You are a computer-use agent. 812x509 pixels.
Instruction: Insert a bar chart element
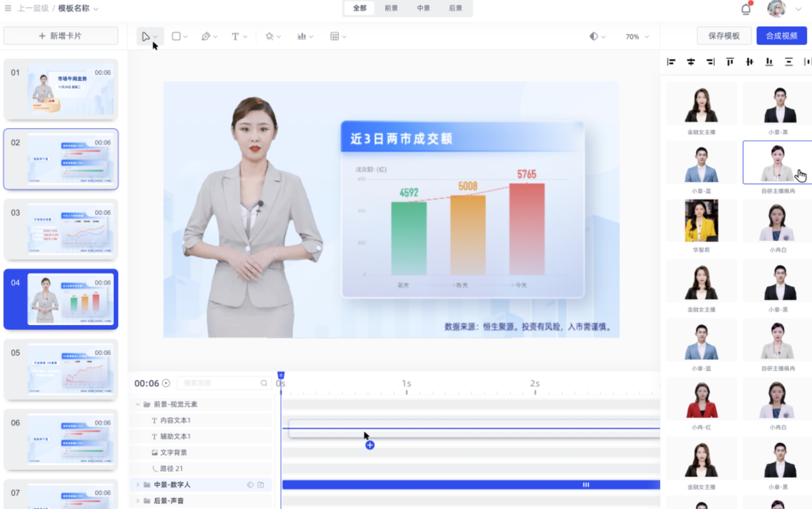[302, 36]
